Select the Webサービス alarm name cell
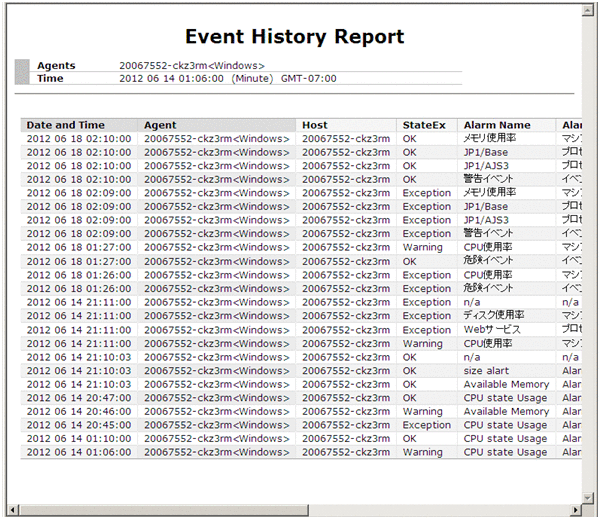 491,330
